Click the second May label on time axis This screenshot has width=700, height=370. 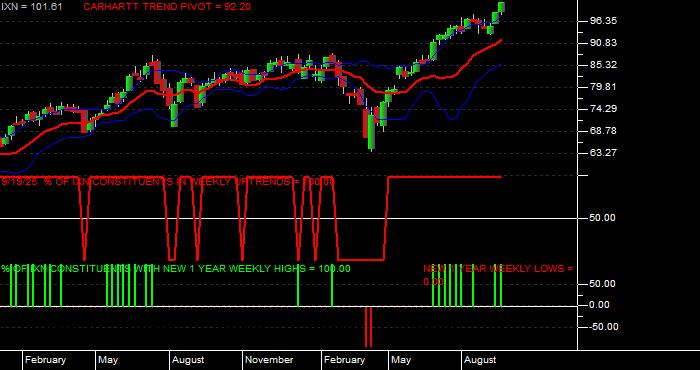[x=401, y=360]
